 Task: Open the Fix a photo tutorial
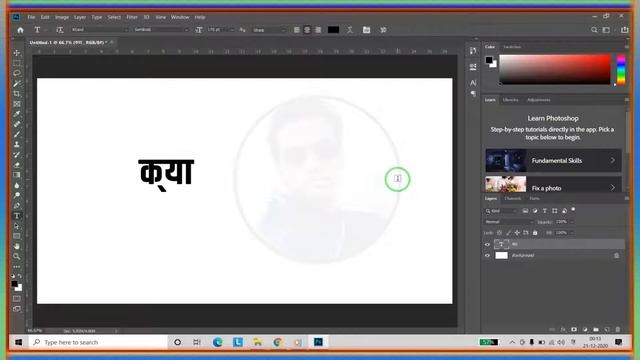point(553,184)
